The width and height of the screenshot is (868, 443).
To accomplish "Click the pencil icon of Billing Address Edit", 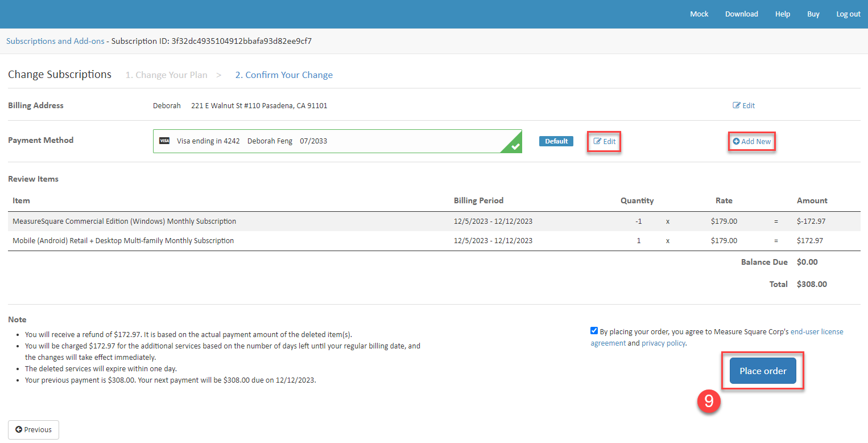I will 737,105.
